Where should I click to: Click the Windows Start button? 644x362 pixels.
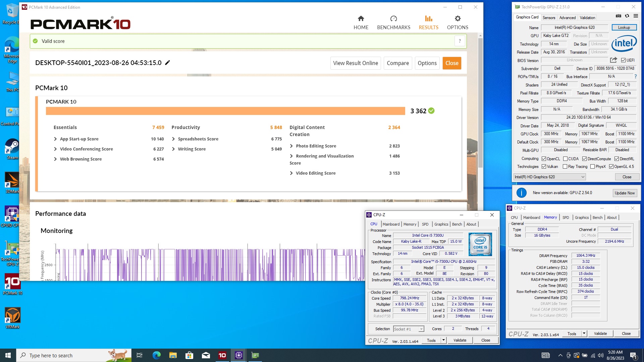(8, 355)
